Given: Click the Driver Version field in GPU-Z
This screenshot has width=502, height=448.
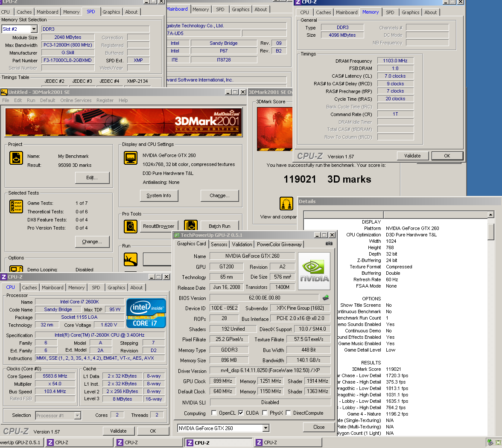Looking at the screenshot, I should pos(270,370).
